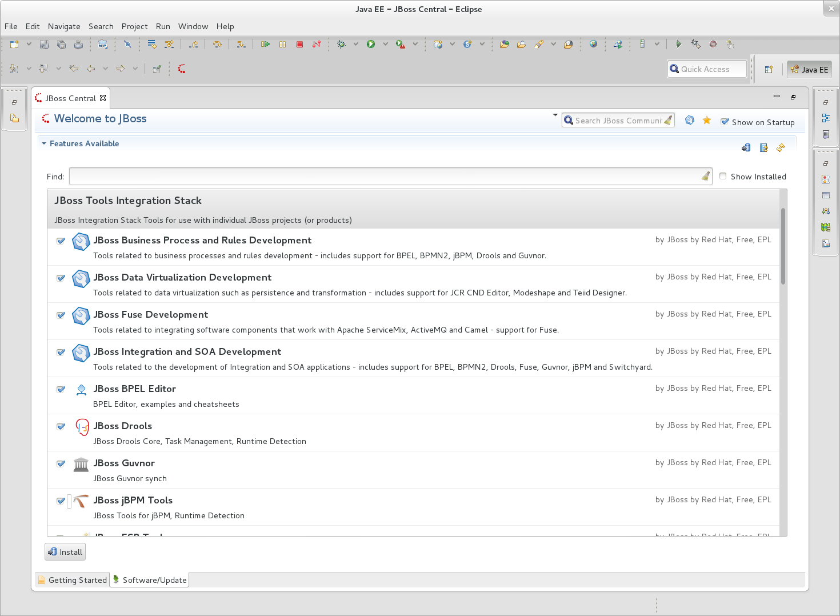Click the orange star favorite icon
The image size is (840, 616).
click(707, 120)
